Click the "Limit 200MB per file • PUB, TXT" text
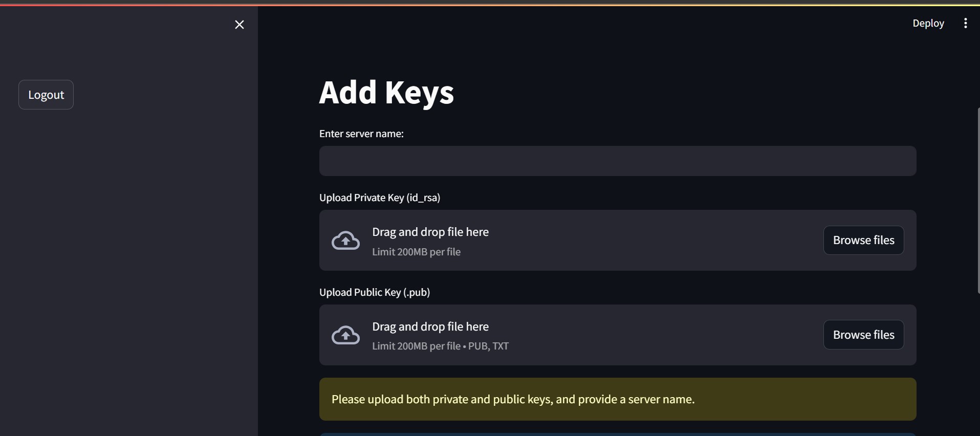This screenshot has height=436, width=980. (x=440, y=346)
